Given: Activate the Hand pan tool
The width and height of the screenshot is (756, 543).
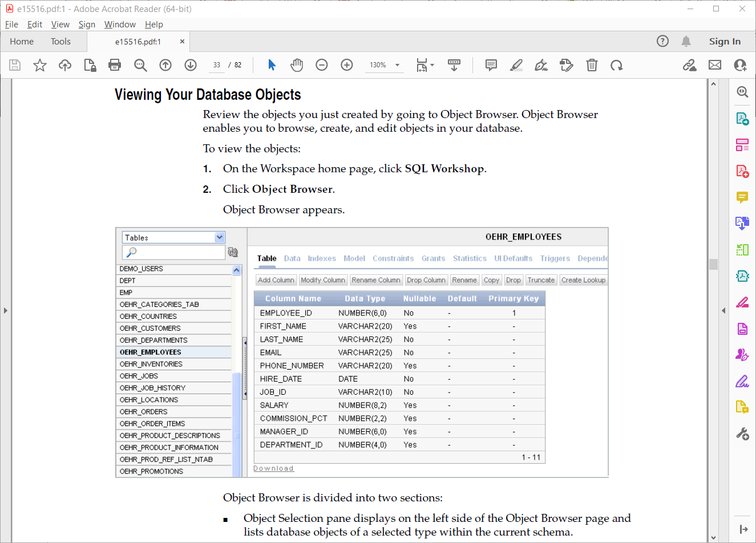Looking at the screenshot, I should tap(297, 65).
